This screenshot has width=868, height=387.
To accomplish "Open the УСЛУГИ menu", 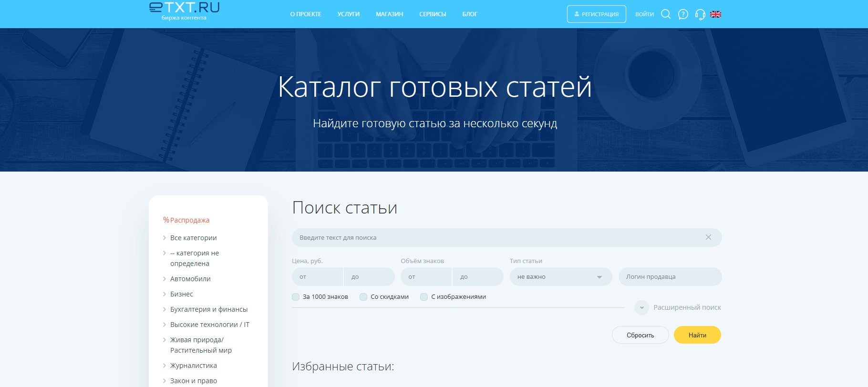I will [x=348, y=14].
